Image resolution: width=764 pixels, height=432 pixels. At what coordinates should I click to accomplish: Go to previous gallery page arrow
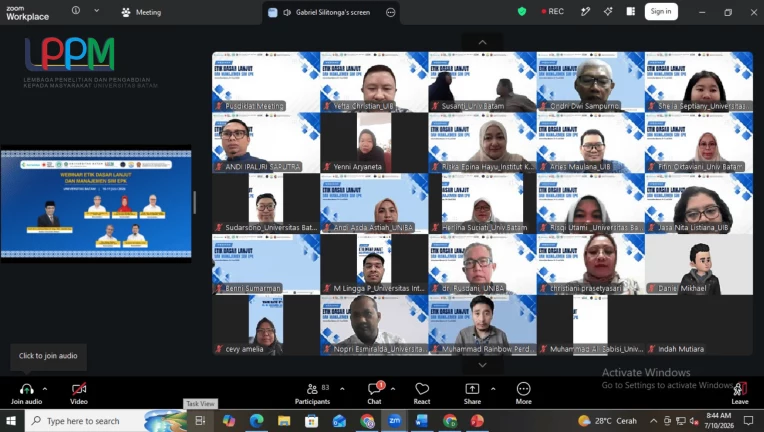pyautogui.click(x=482, y=42)
